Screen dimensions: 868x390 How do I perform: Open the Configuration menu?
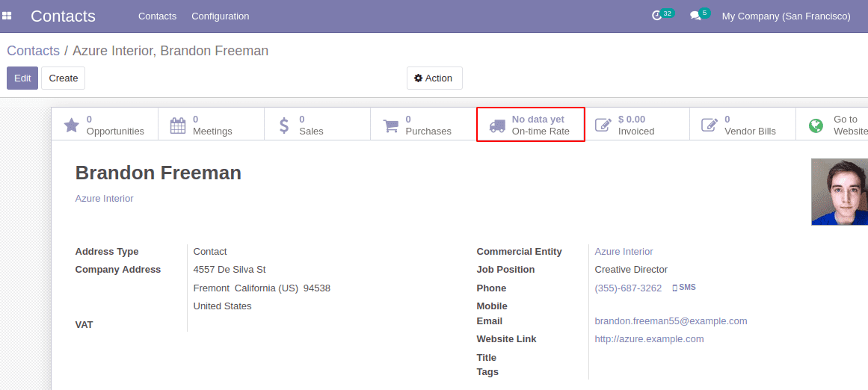click(221, 16)
